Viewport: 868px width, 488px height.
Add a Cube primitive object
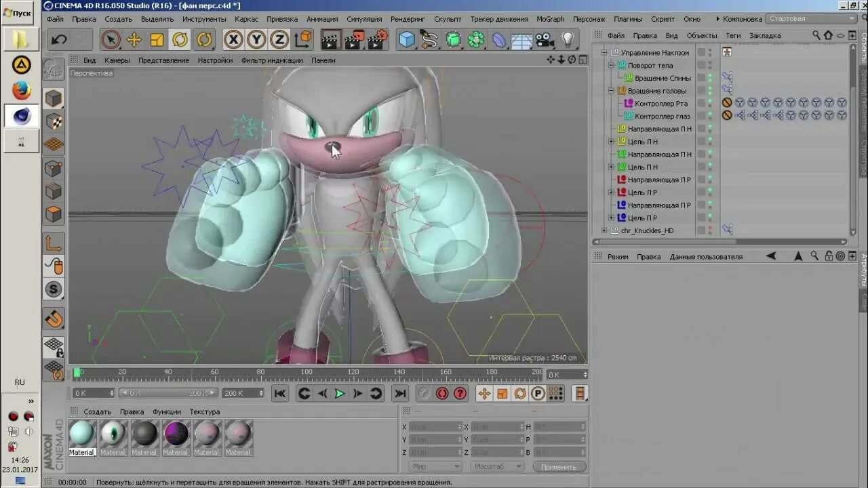[x=407, y=40]
